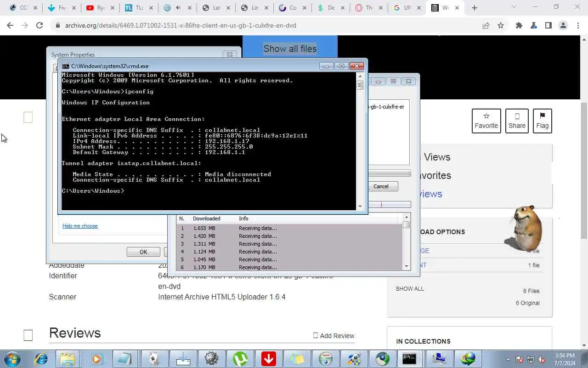This screenshot has height=368, width=588.
Task: Open the red download-arrow taskbar app
Action: 268,359
